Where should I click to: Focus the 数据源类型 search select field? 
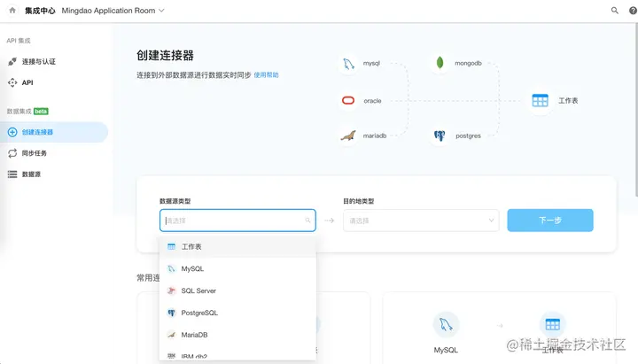click(237, 221)
